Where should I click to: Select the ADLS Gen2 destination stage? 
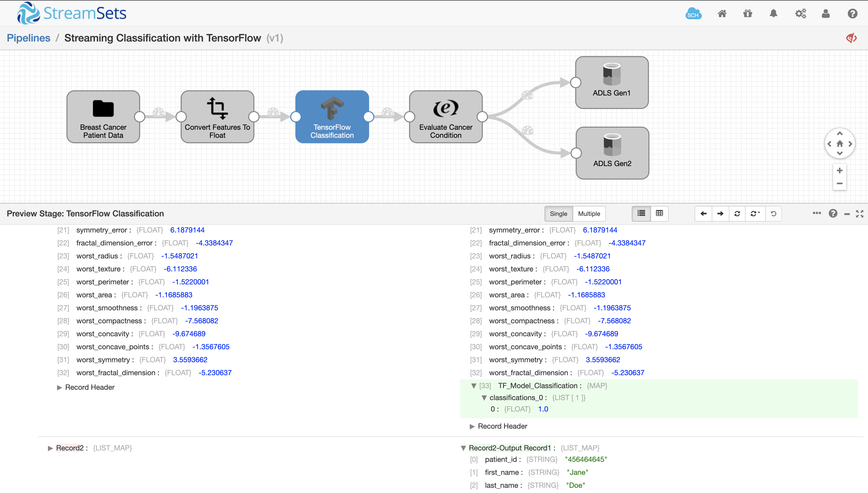point(612,153)
